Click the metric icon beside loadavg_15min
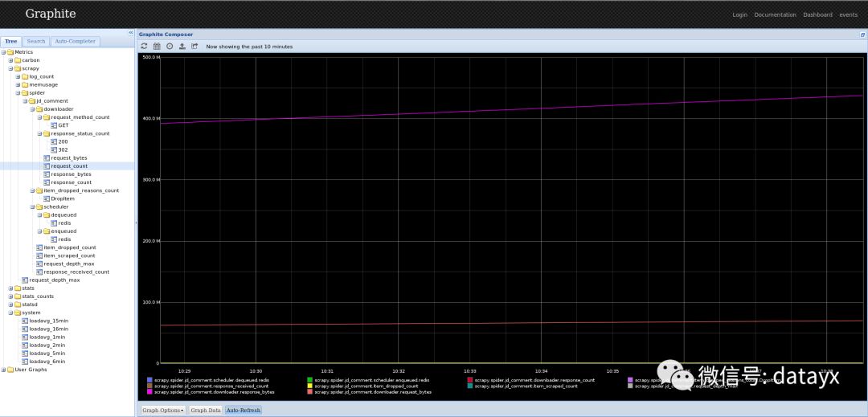868x417 pixels. pos(24,321)
